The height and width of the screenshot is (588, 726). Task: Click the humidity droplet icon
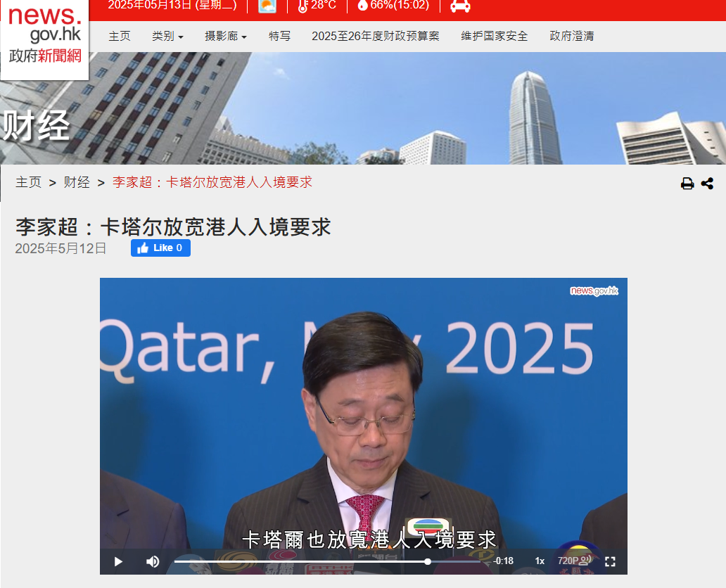(363, 6)
